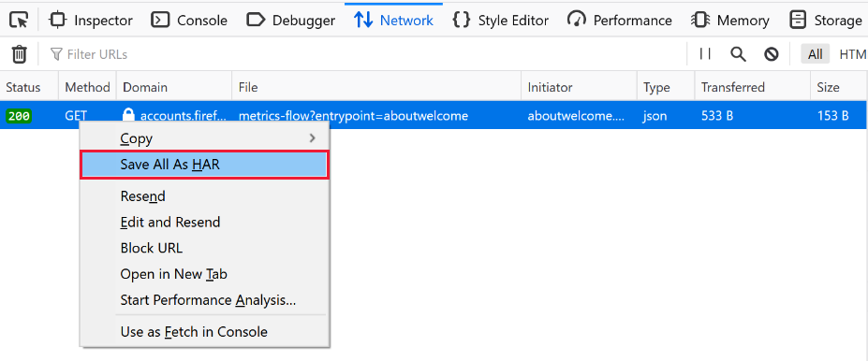Sort by Status column header
The width and height of the screenshot is (868, 361).
click(x=29, y=87)
